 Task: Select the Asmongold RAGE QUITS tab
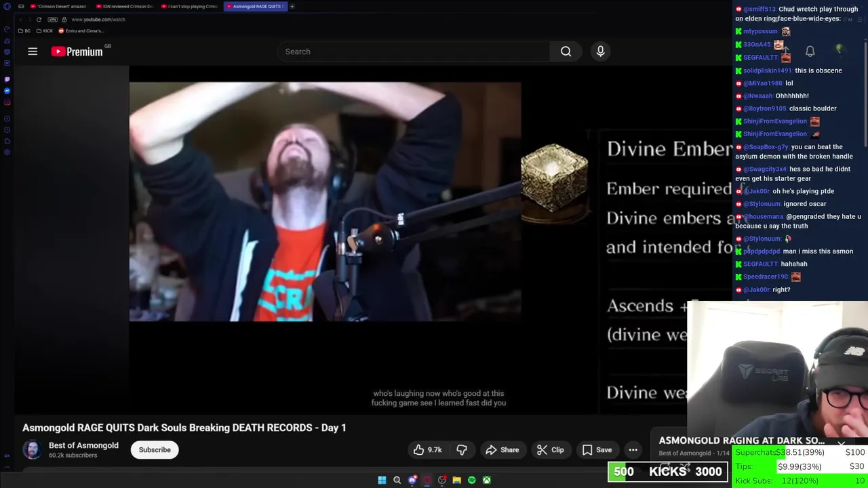point(255,6)
